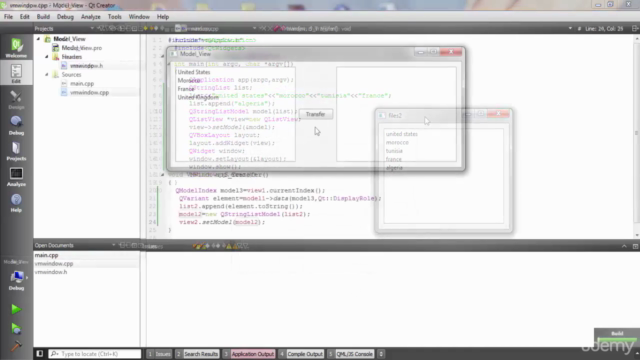Image resolution: width=640 pixels, height=360 pixels.
Task: Collapse the Model_View project tree node
Action: 39,39
